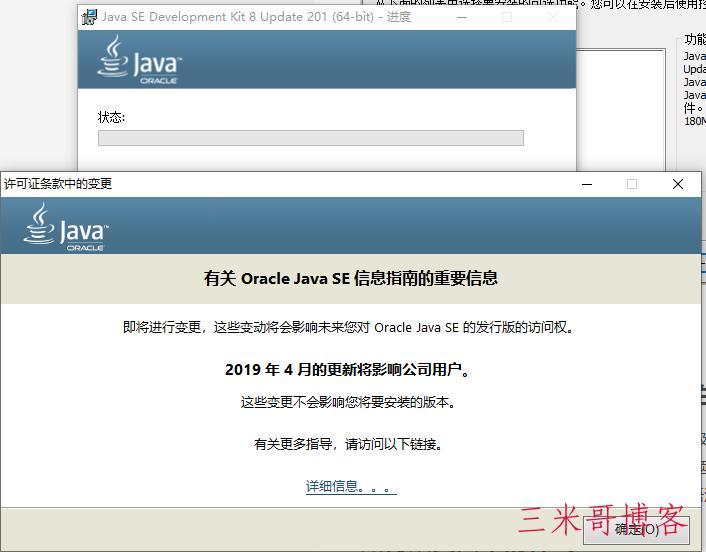Screen dimensions: 706x552
Task: Click the Java installer icon in progress window title
Action: pos(89,17)
